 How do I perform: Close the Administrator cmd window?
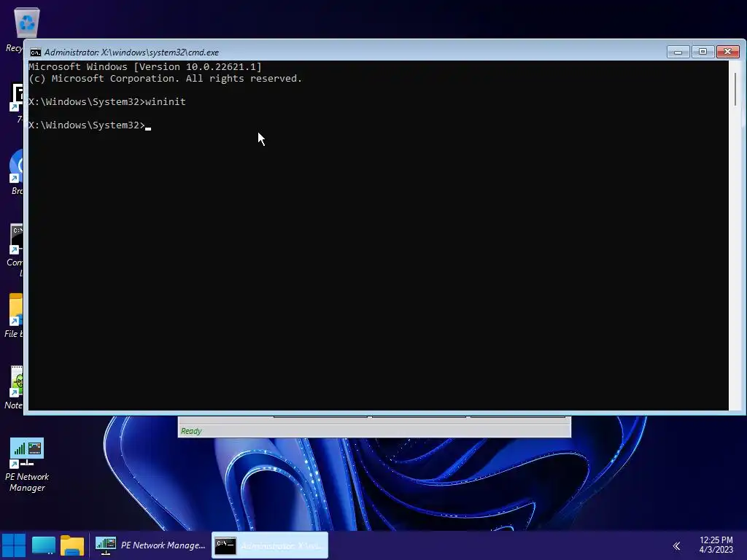pos(728,52)
